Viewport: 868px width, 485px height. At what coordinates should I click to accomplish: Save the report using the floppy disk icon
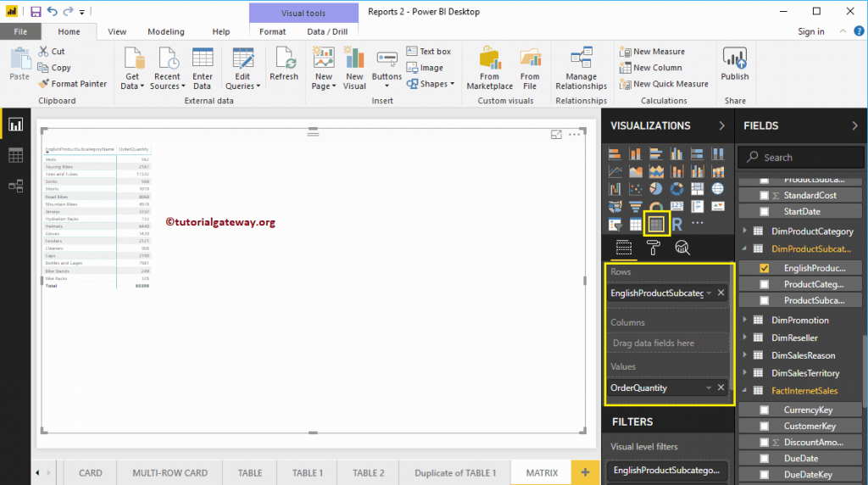click(35, 11)
